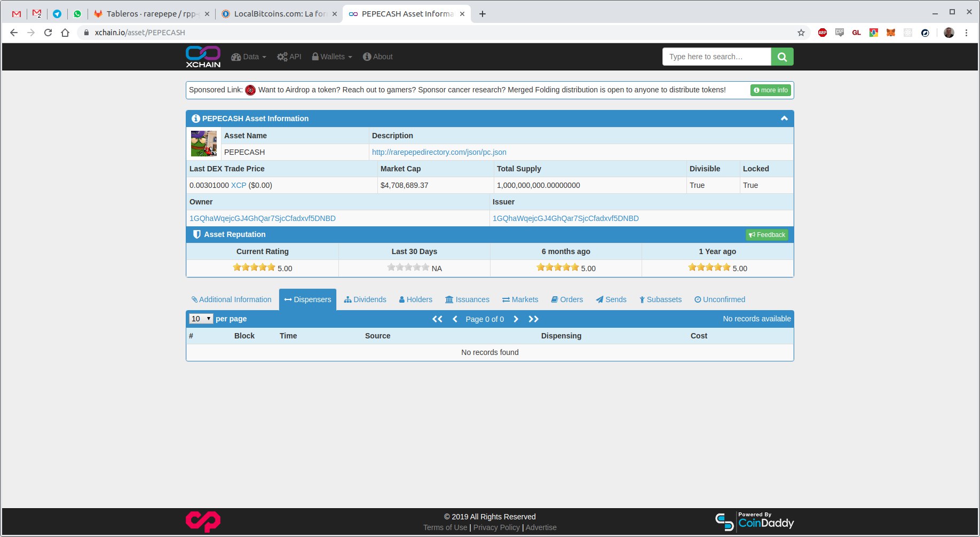Click the Block column header
The width and height of the screenshot is (980, 537).
tap(244, 336)
